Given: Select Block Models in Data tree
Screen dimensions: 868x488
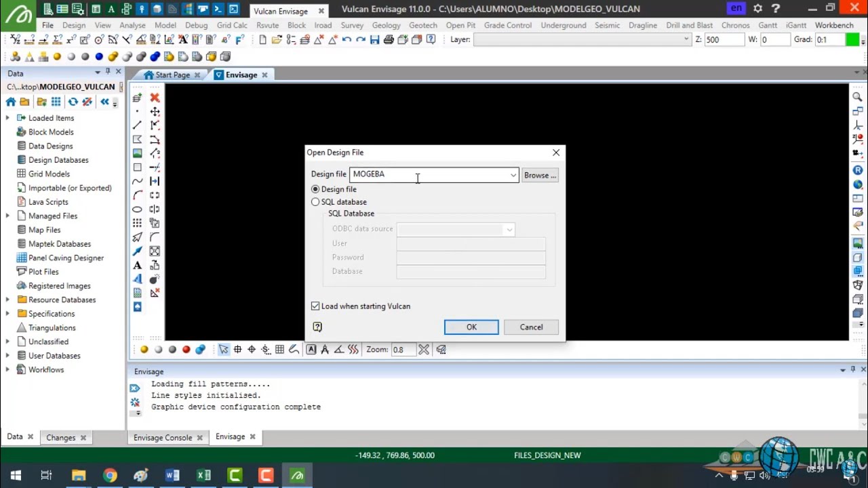Looking at the screenshot, I should coord(51,132).
